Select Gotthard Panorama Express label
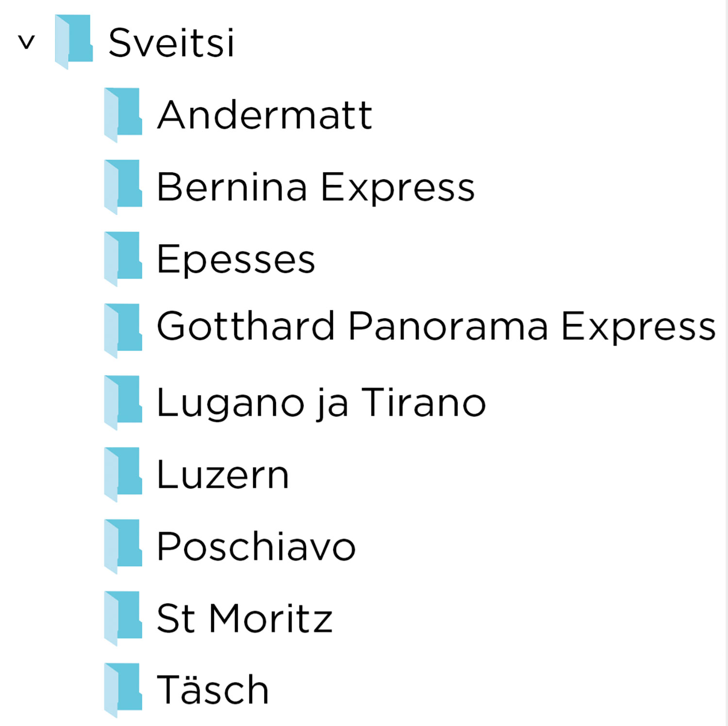The height and width of the screenshot is (726, 728). click(436, 326)
